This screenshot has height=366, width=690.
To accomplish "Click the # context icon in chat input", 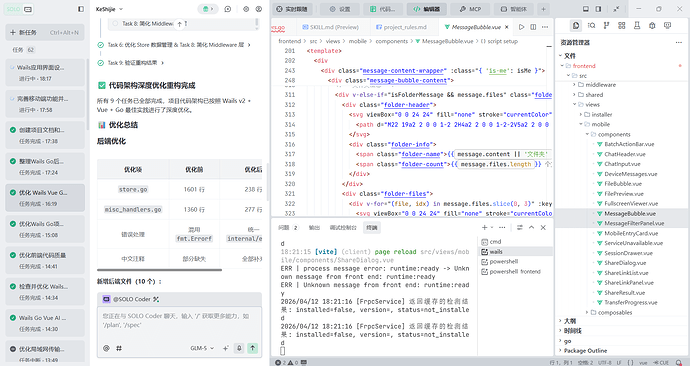I will (x=119, y=348).
